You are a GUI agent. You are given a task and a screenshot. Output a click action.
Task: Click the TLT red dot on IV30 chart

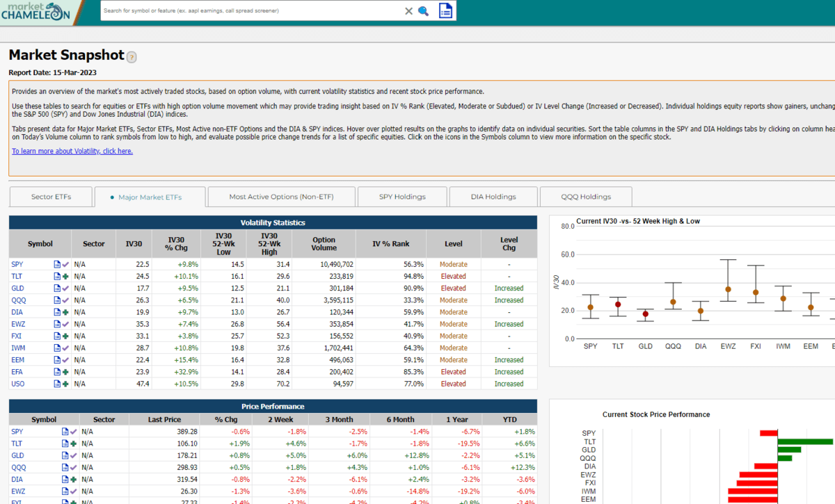coord(618,304)
